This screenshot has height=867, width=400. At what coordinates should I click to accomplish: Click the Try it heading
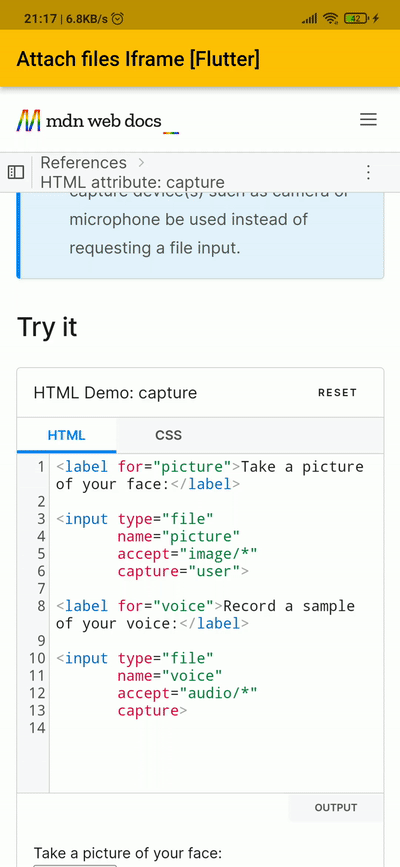(x=47, y=327)
